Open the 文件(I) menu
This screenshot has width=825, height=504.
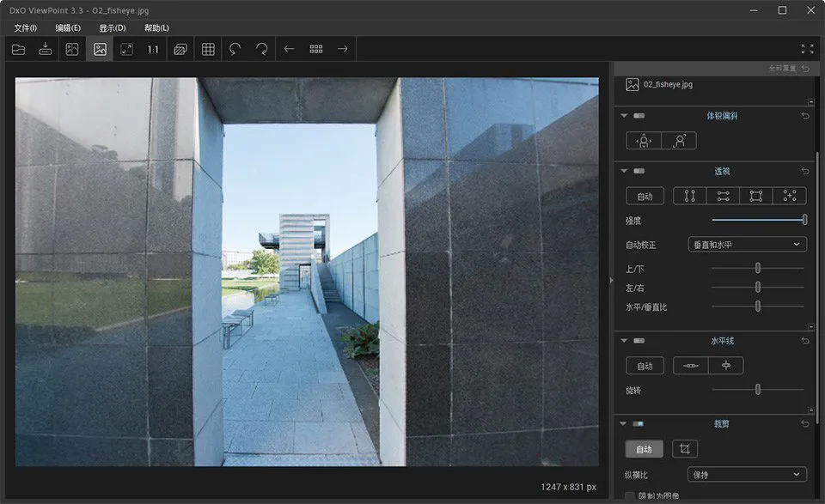click(26, 28)
